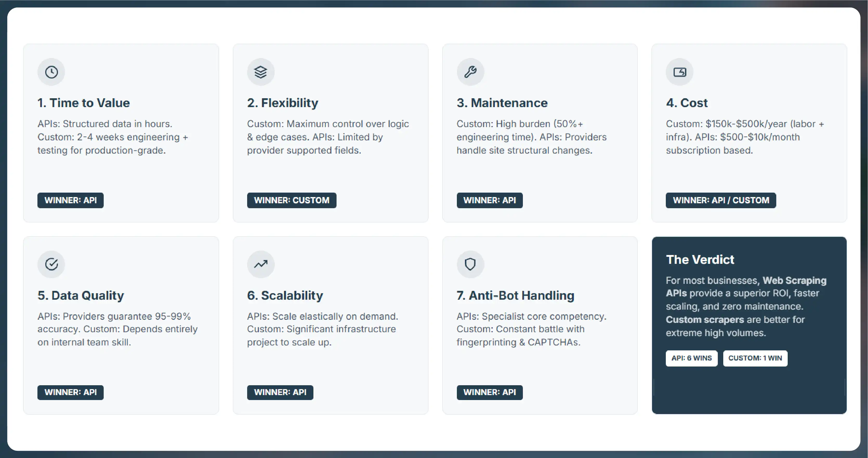
Task: Click the 2. Flexibility card heading
Action: 282,103
